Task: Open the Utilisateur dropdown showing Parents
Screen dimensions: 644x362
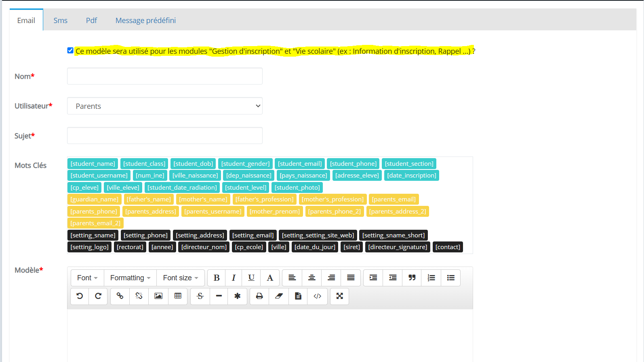Action: coord(165,106)
